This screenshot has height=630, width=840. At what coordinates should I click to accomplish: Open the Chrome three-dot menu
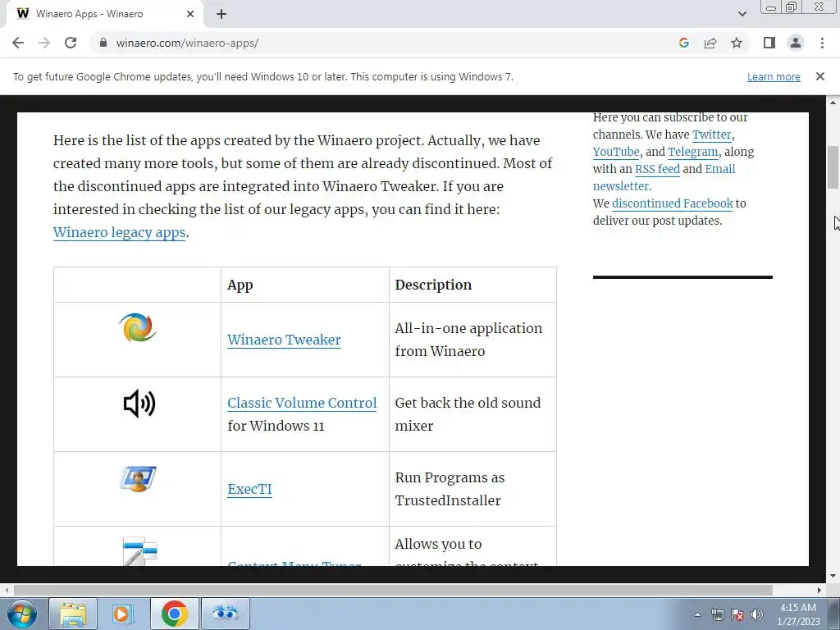822,43
